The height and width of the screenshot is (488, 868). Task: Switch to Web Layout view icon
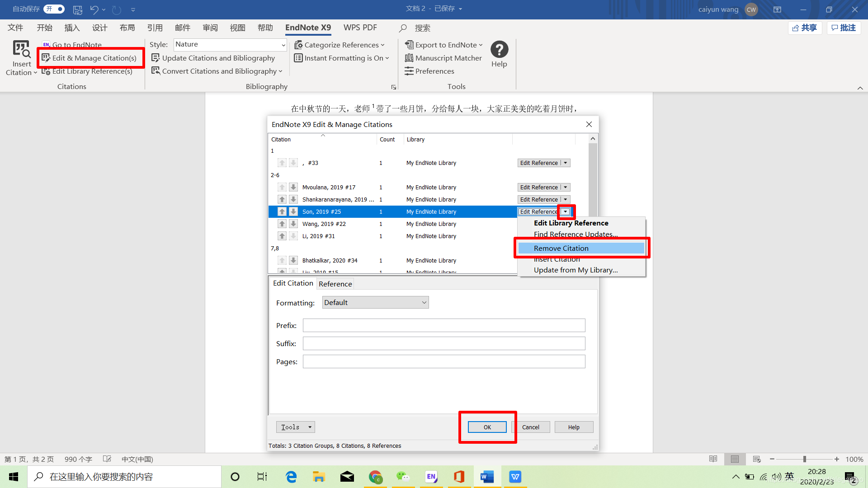[x=756, y=459]
